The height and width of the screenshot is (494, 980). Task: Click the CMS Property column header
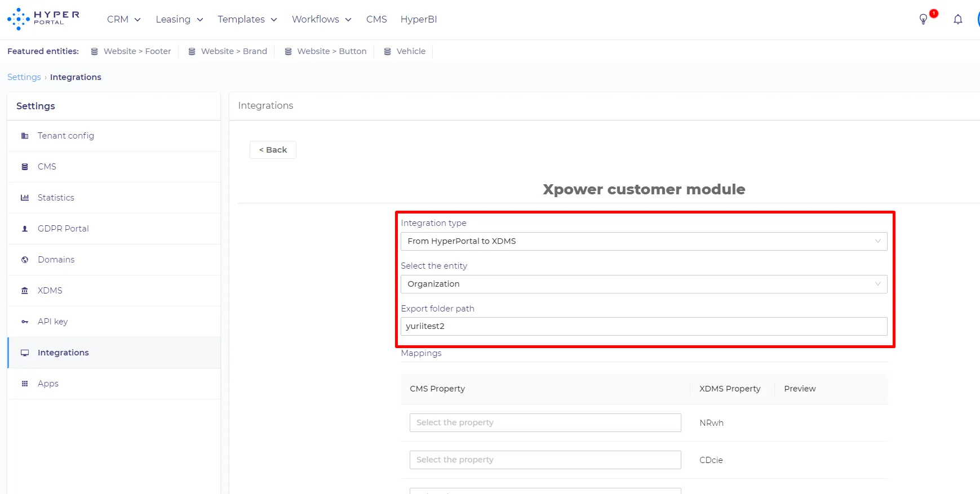coord(437,389)
